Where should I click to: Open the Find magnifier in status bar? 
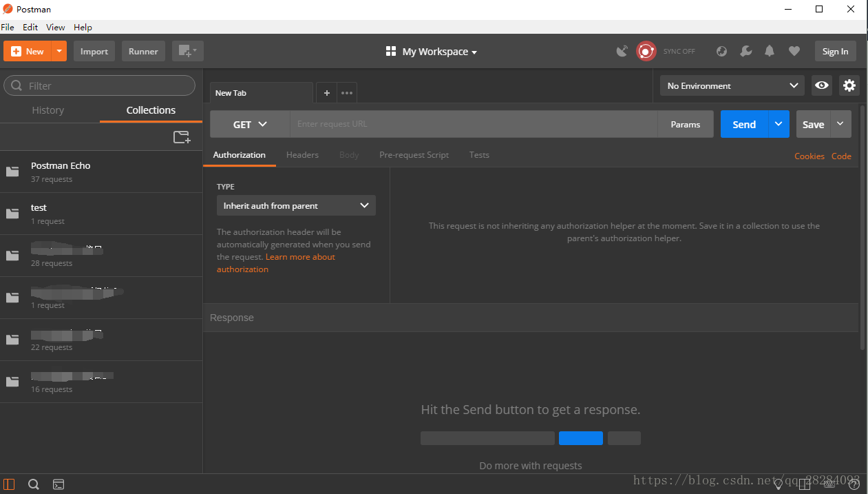33,484
